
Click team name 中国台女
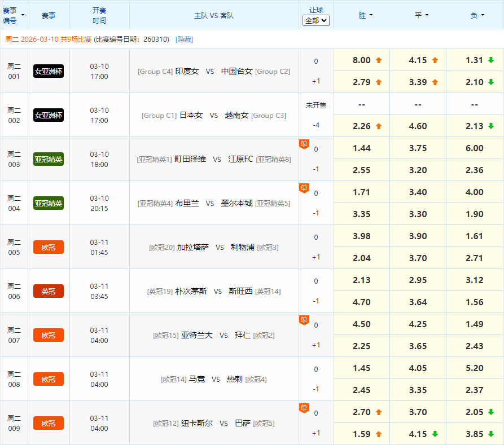[237, 71]
